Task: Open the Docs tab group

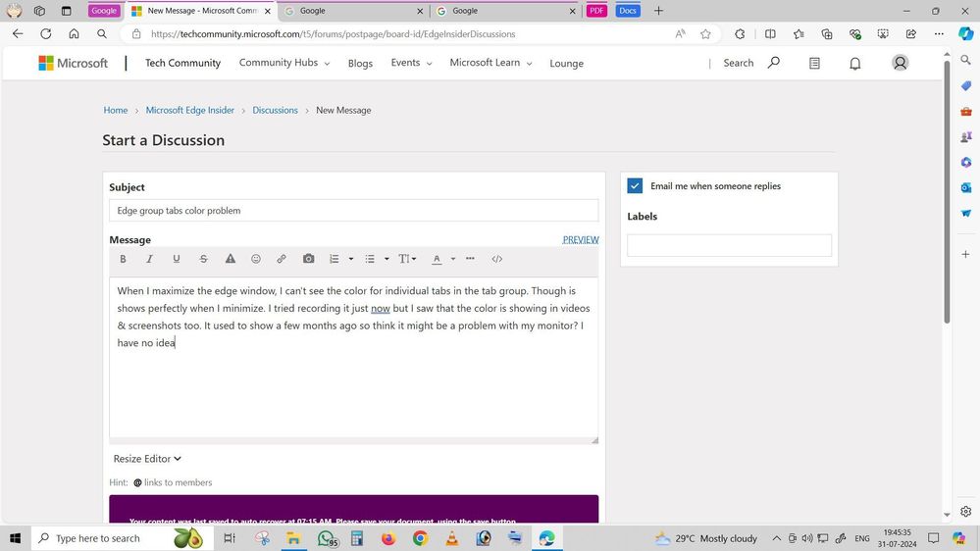Action: click(x=628, y=11)
